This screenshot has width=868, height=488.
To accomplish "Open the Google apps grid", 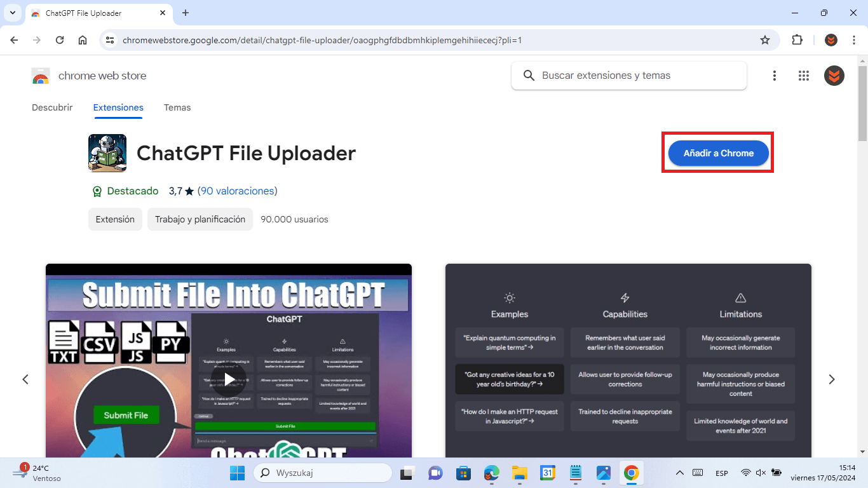I will coord(804,76).
